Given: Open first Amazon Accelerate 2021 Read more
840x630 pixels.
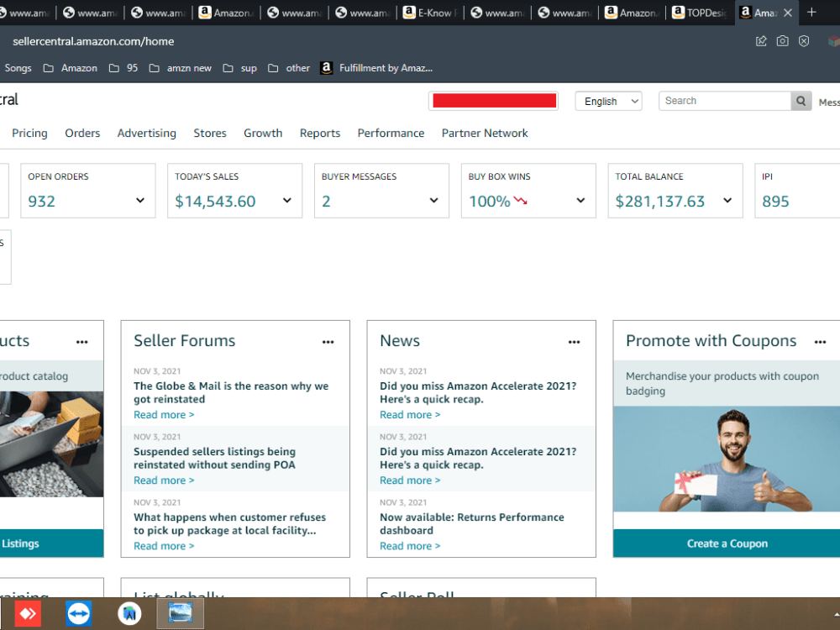Looking at the screenshot, I should pyautogui.click(x=410, y=415).
